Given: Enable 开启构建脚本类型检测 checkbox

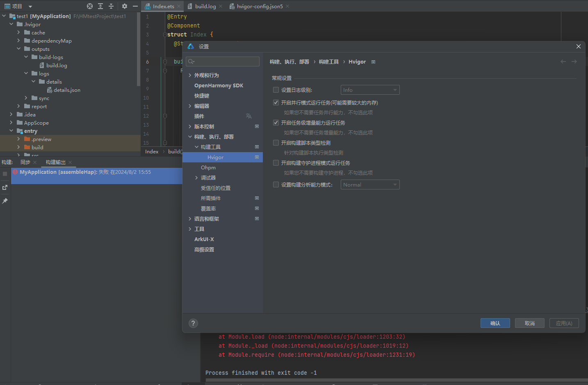Looking at the screenshot, I should click(276, 143).
